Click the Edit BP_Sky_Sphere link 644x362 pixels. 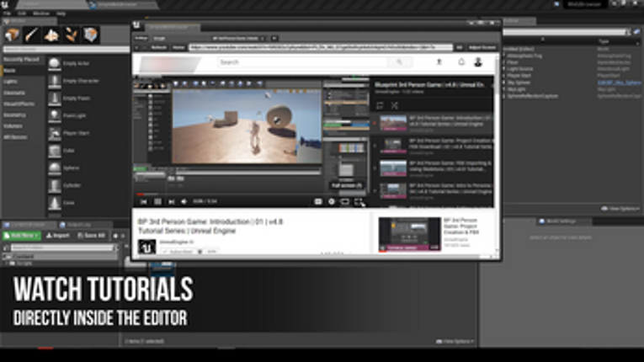(619, 83)
